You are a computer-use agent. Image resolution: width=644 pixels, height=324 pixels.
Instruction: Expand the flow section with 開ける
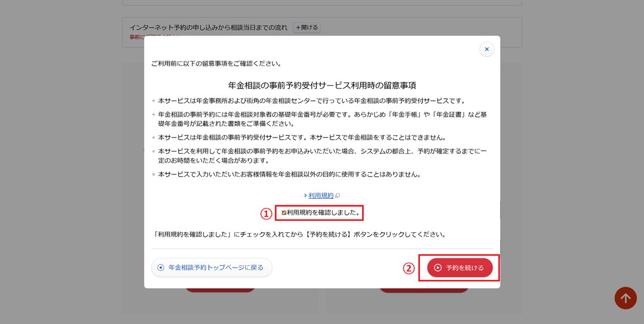[x=306, y=27]
